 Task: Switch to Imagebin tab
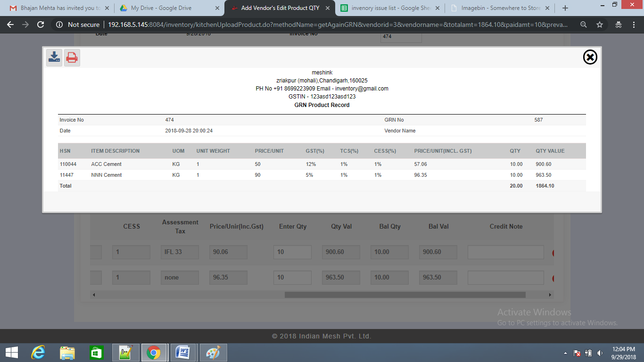coord(500,8)
